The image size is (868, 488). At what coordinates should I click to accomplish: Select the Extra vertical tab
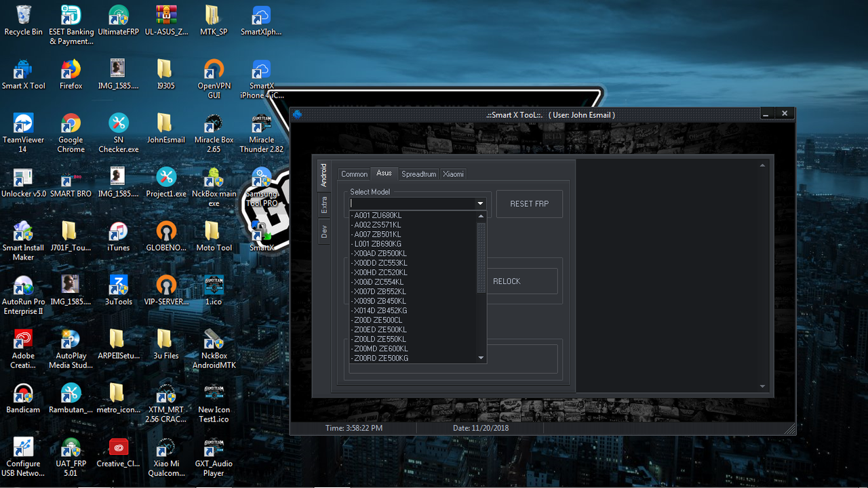(324, 205)
